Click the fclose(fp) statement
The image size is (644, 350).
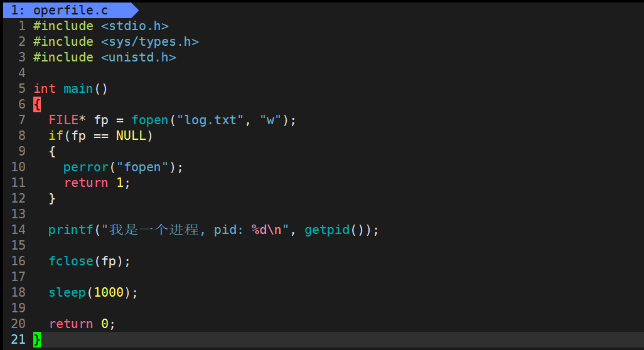point(89,261)
